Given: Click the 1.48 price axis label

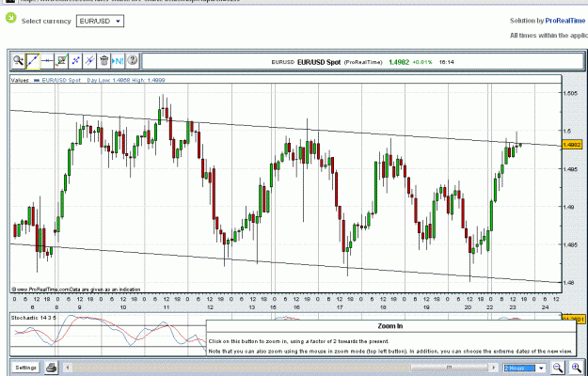Looking at the screenshot, I should [568, 283].
